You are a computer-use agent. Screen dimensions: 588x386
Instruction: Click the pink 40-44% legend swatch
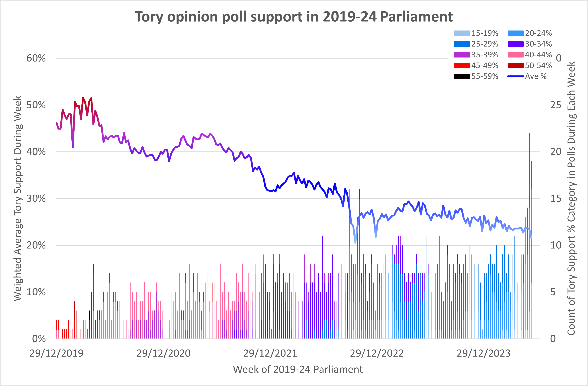515,55
